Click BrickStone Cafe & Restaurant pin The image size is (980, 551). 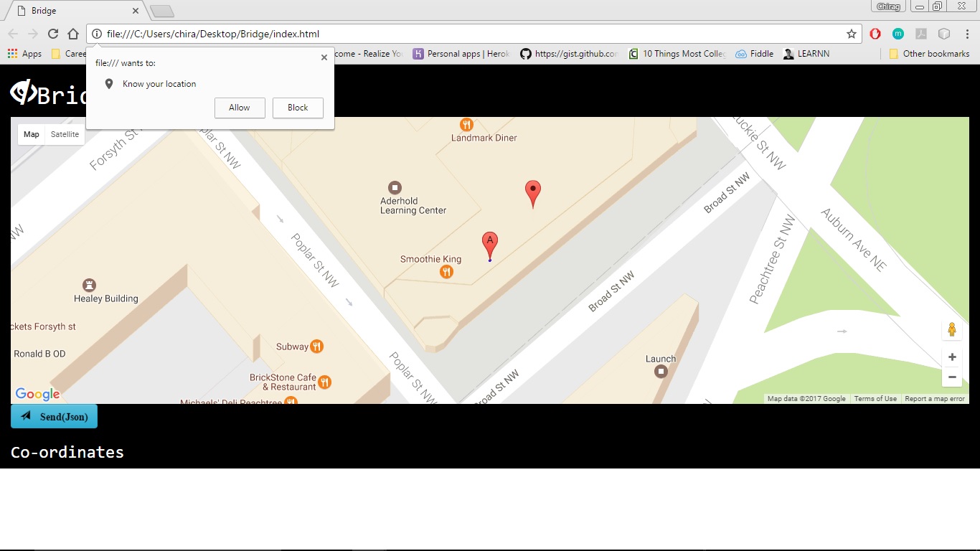[x=324, y=382]
